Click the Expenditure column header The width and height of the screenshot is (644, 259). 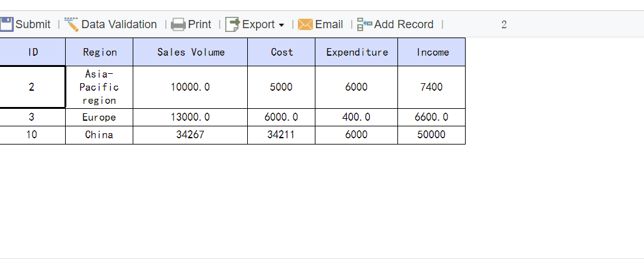pos(357,52)
